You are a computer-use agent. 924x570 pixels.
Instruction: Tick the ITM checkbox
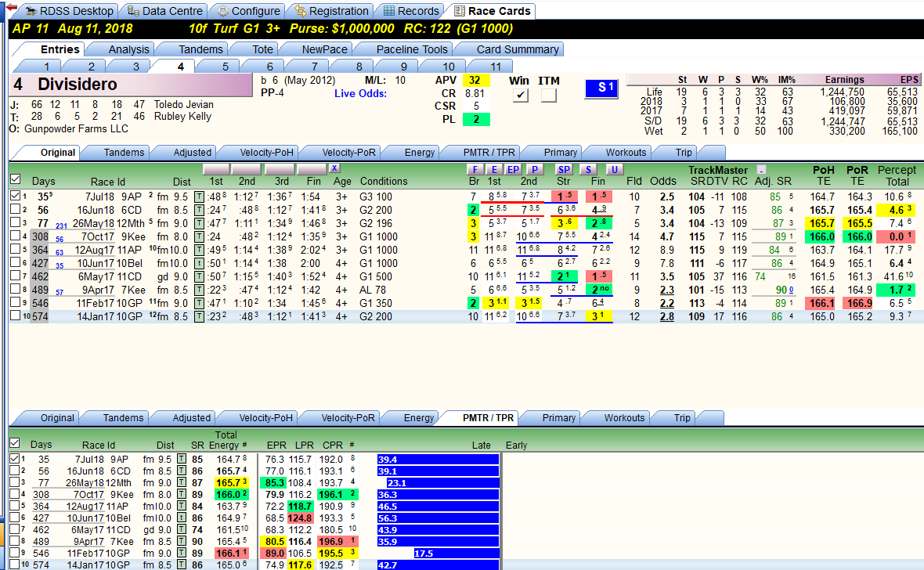(x=549, y=95)
